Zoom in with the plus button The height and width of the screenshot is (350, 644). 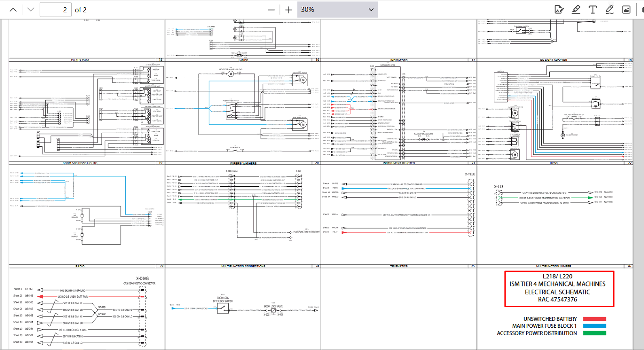[x=288, y=10]
